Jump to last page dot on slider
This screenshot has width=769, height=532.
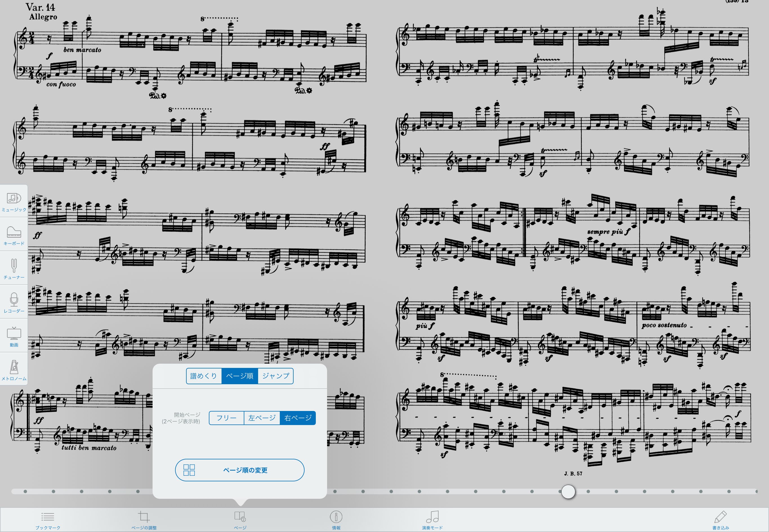756,491
